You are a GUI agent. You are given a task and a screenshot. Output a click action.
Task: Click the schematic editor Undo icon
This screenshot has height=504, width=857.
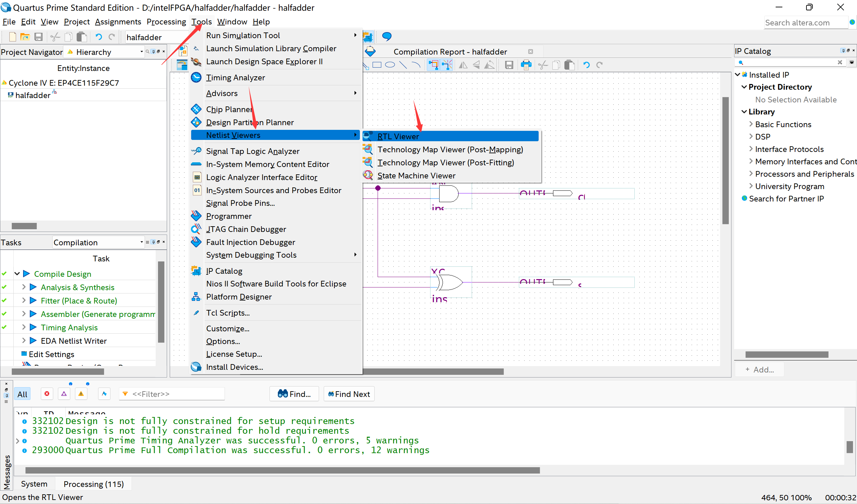[x=586, y=65]
